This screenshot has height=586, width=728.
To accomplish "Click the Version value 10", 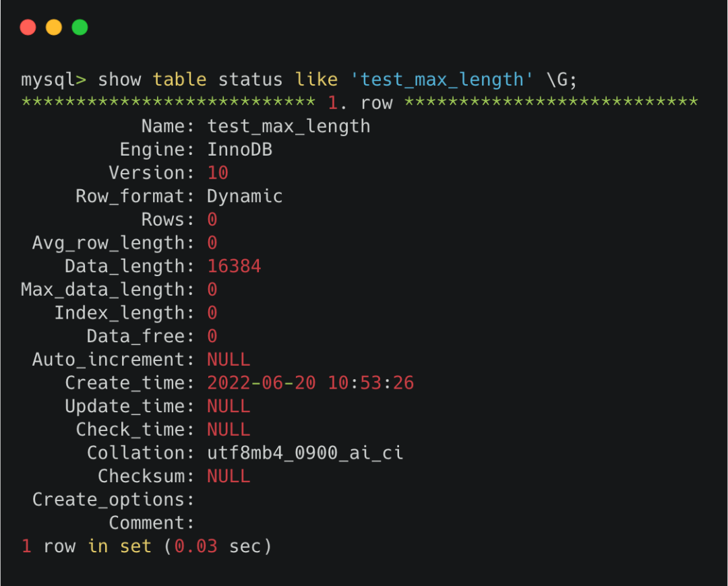I will point(218,173).
